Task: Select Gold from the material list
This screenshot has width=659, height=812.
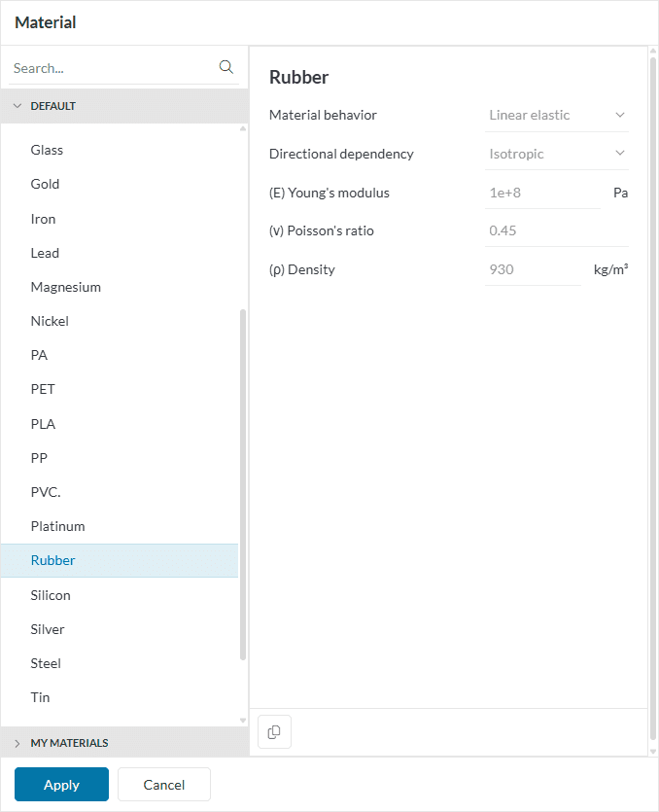Action: pos(45,184)
